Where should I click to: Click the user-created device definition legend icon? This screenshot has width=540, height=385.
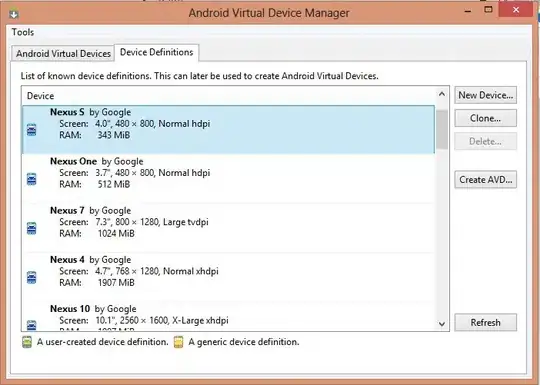[x=27, y=342]
